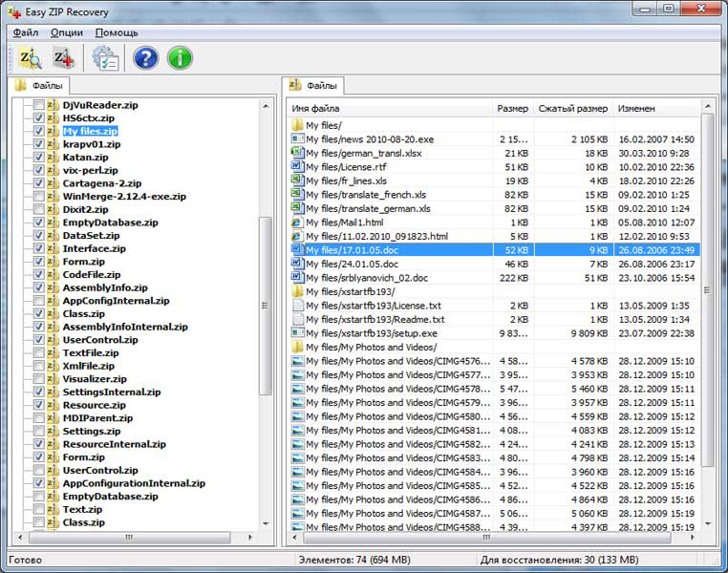Uncheck the EmptyDatabase.zip checkbox above DataSet.zip

39,223
